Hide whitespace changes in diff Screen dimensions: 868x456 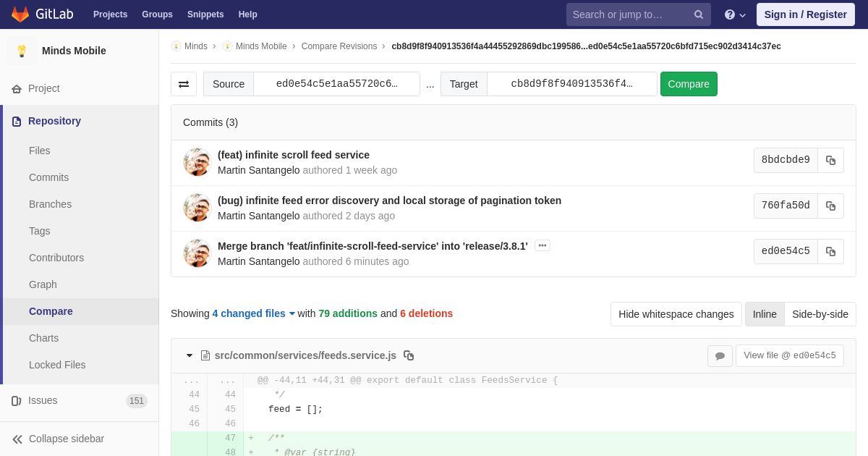tap(676, 314)
